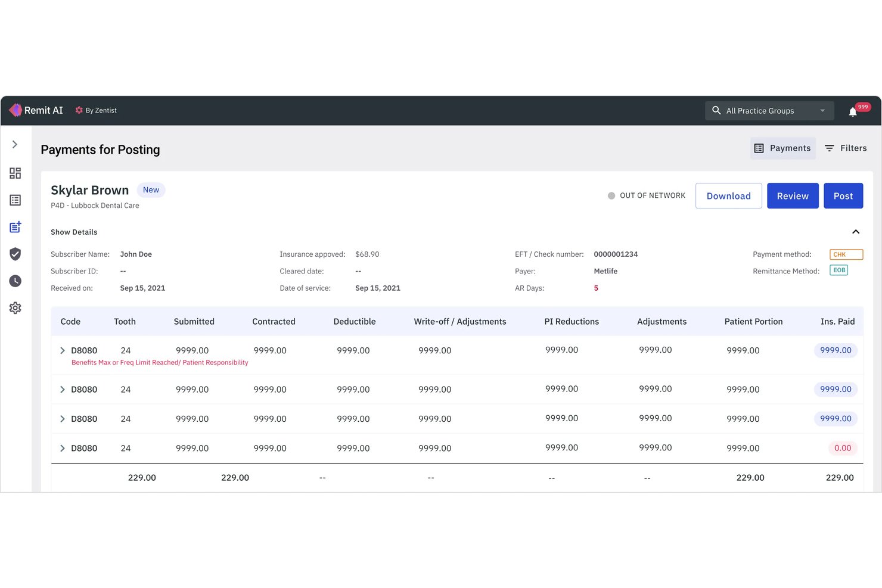Open notifications bell with 999 badge
Screen dimensions: 882x588
853,111
